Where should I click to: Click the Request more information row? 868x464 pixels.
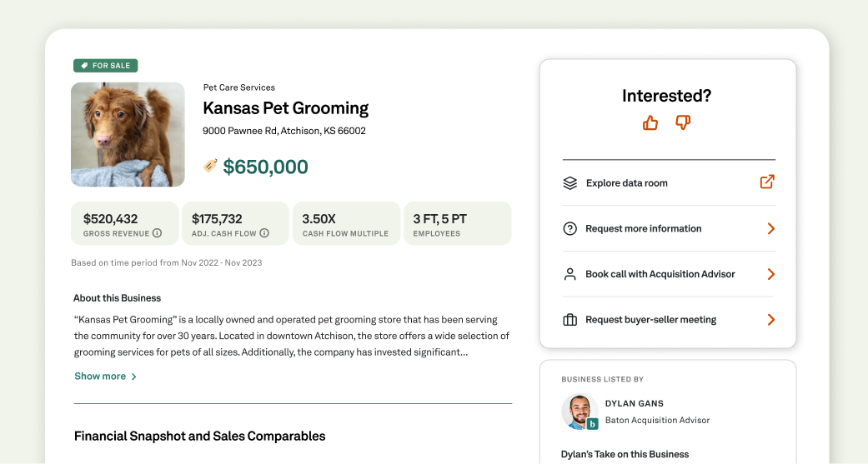click(x=643, y=228)
